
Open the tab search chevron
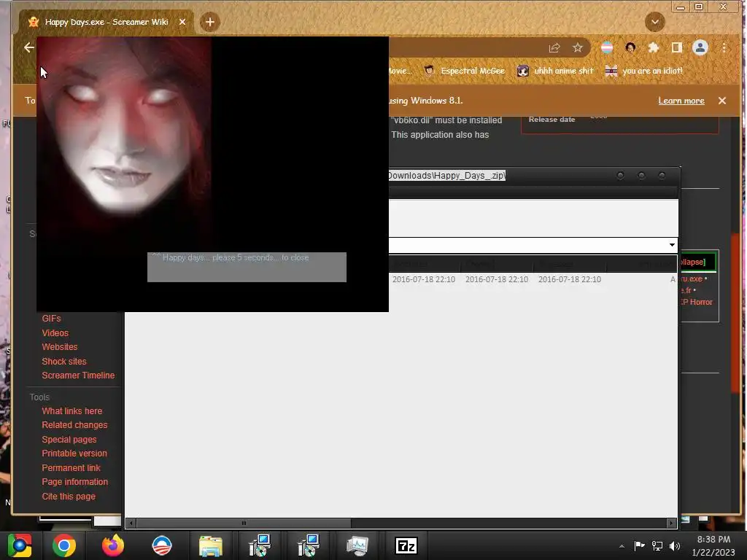point(654,22)
